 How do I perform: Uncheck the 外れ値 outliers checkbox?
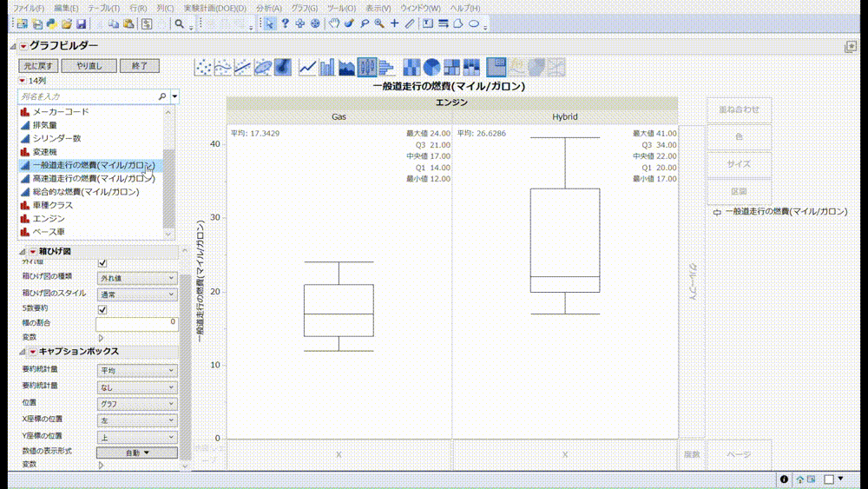(102, 262)
